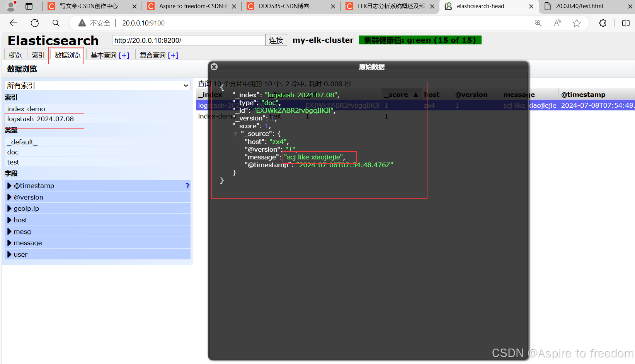The image size is (635, 364).
Task: Open the 索引 indices tab
Action: (x=38, y=55)
